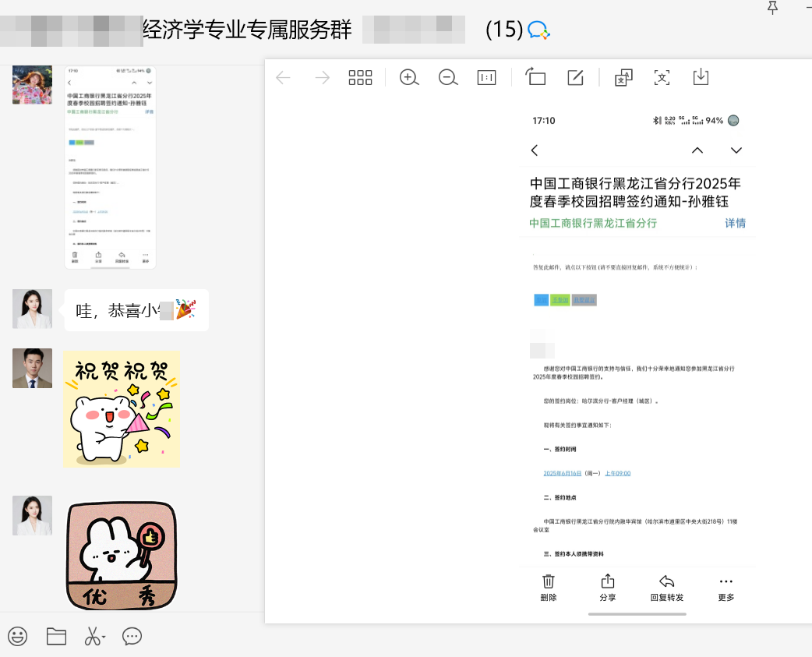The width and height of the screenshot is (812, 657).
Task: Show all images in grid view
Action: [x=360, y=77]
